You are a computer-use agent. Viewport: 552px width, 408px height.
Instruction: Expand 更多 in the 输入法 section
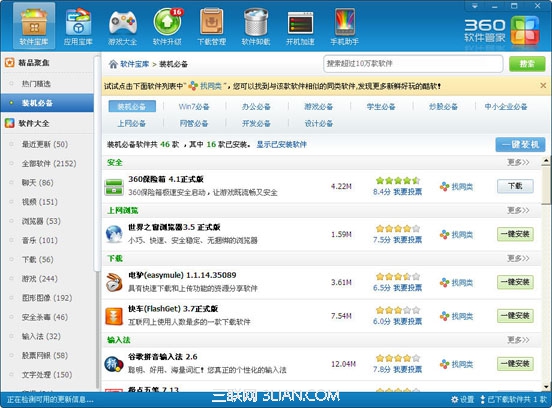point(518,340)
